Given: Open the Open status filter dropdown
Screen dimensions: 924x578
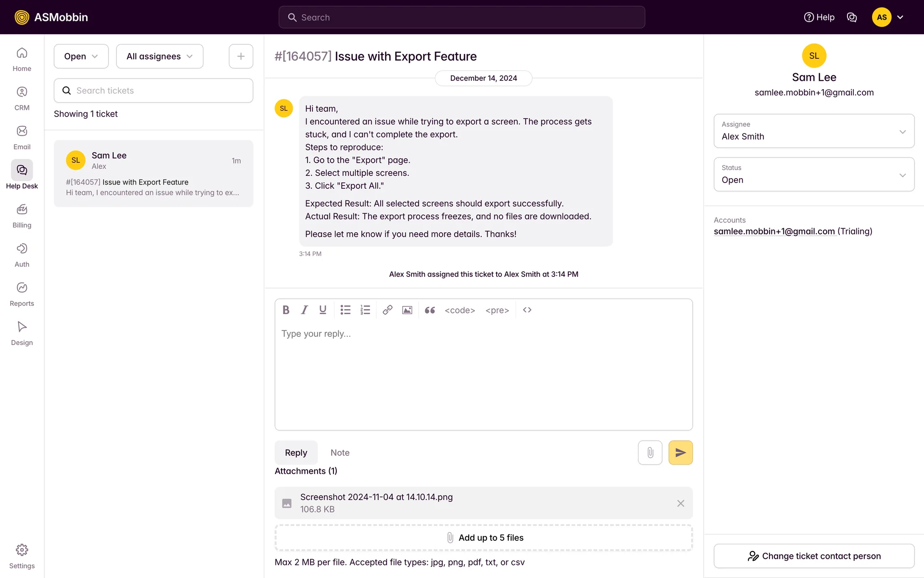Looking at the screenshot, I should tap(81, 56).
